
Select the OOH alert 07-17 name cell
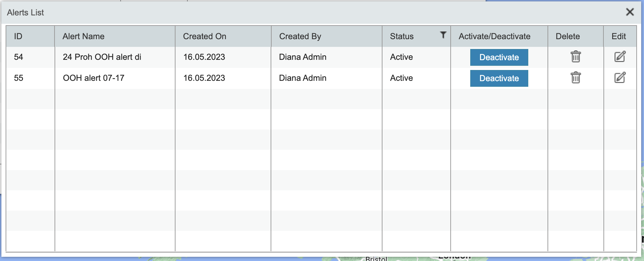pos(94,78)
